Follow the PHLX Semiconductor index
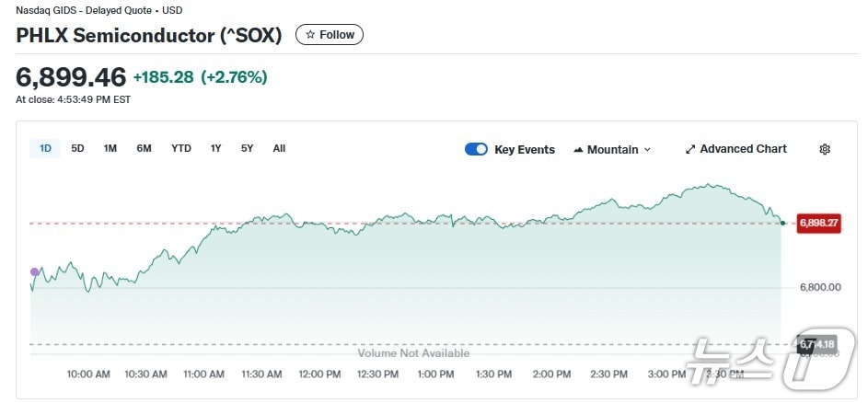The width and height of the screenshot is (868, 403). click(330, 35)
